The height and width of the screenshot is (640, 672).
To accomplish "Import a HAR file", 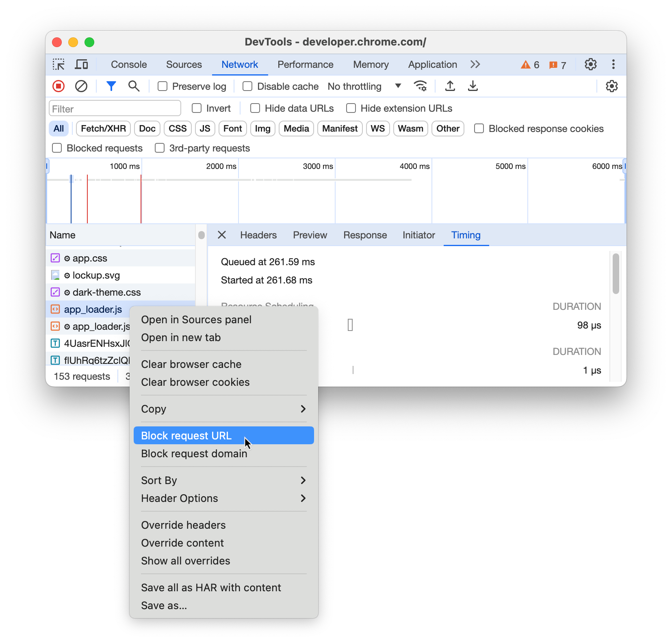I will 450,86.
